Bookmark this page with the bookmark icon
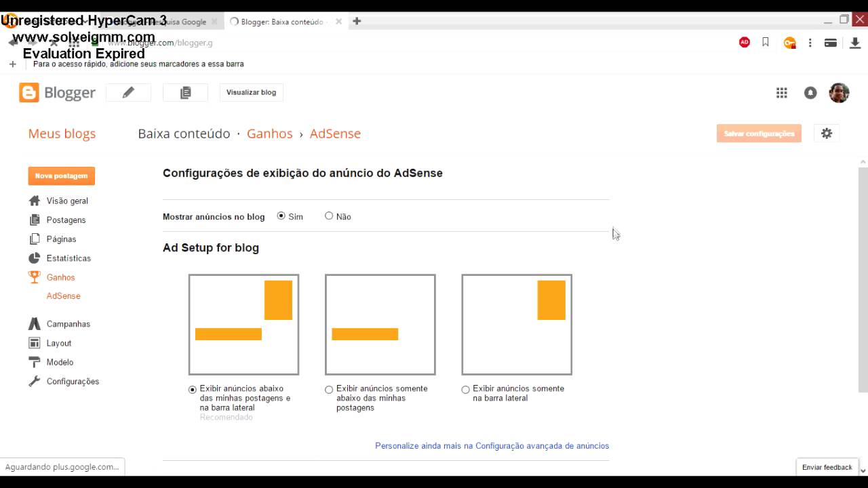This screenshot has height=488, width=868. 766,42
